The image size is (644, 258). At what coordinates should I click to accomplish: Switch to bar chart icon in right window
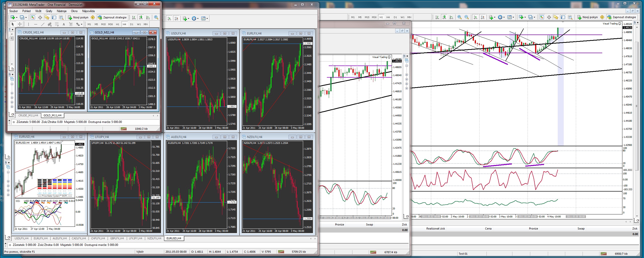pos(437,17)
